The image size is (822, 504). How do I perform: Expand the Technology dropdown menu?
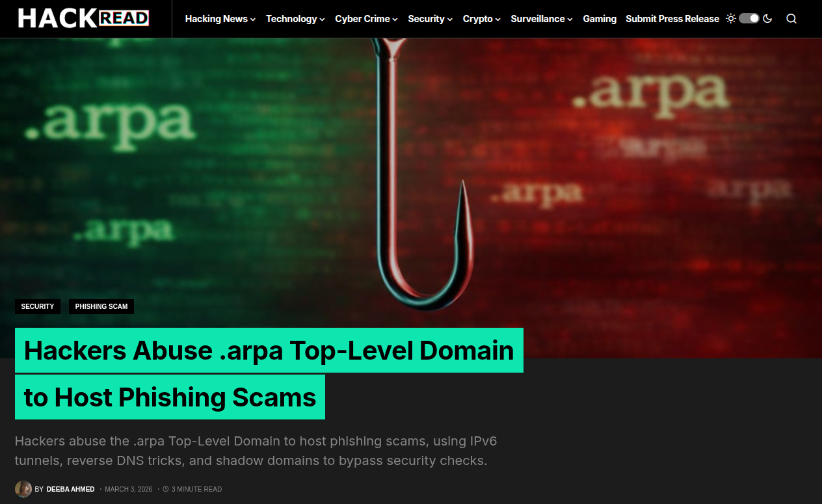pos(295,19)
